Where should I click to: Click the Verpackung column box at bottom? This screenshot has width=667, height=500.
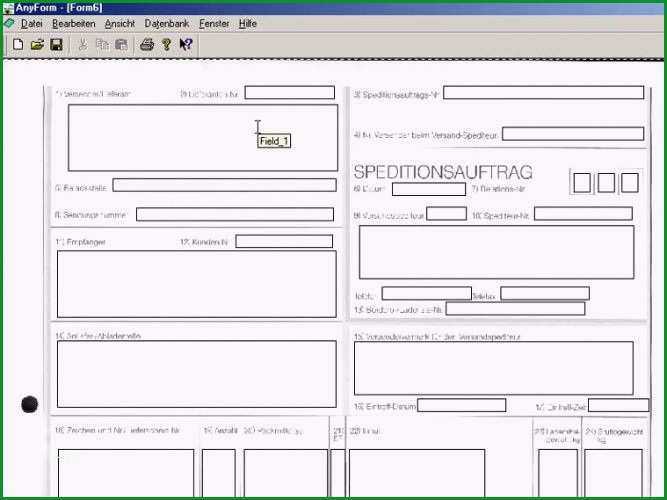click(x=286, y=472)
